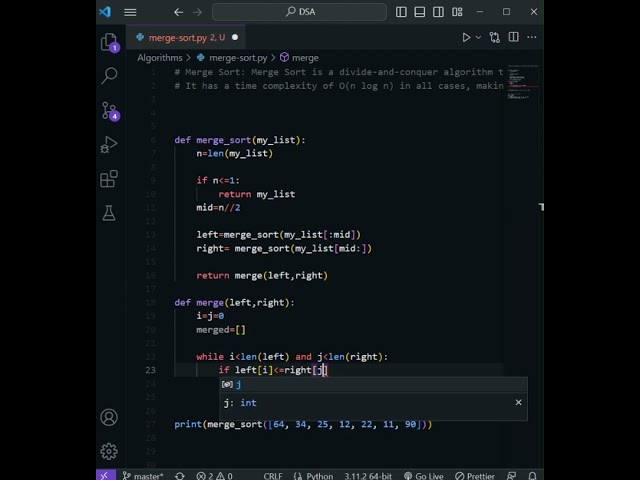Synchronize changes from the status bar
The height and width of the screenshot is (480, 640).
click(180, 476)
